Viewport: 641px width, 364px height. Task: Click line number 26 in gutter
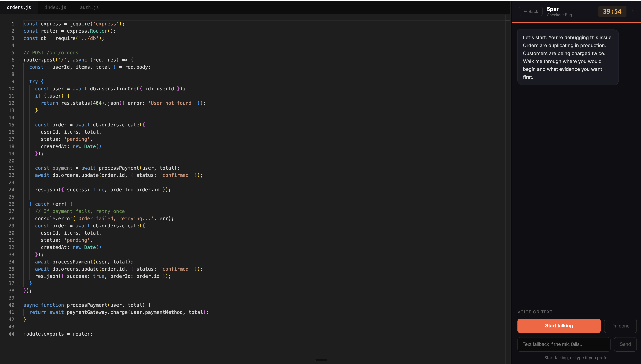pos(12,204)
